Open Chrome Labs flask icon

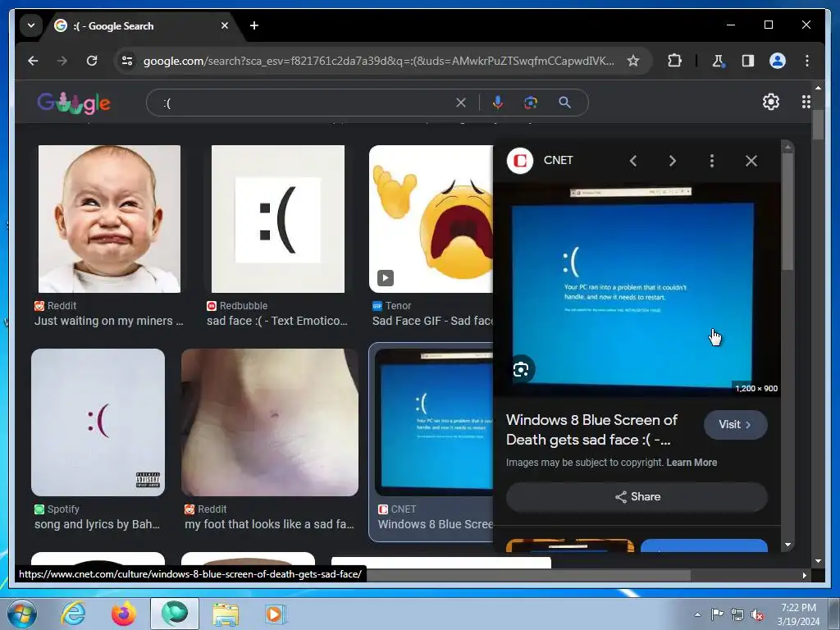pyautogui.click(x=719, y=61)
